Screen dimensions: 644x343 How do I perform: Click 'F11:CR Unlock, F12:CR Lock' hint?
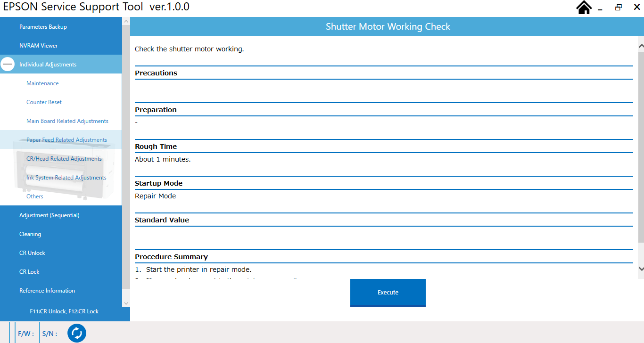64,311
